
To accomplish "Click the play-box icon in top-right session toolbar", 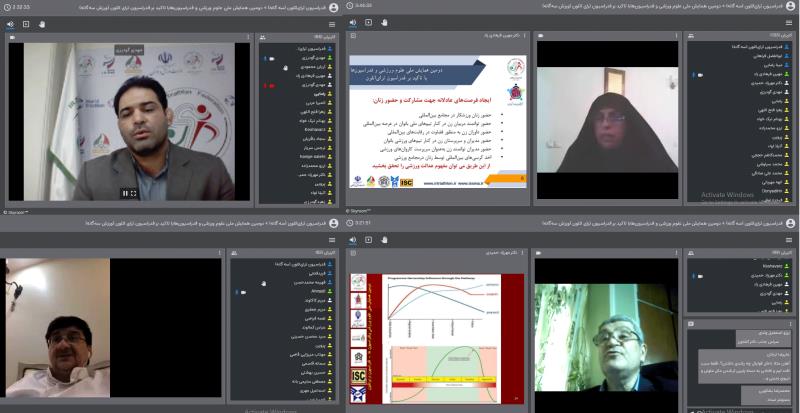I will pyautogui.click(x=368, y=22).
